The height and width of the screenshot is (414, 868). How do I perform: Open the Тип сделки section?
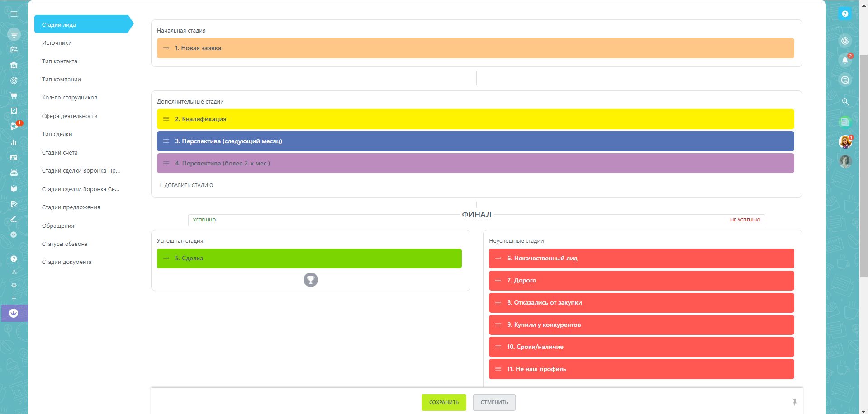[57, 134]
